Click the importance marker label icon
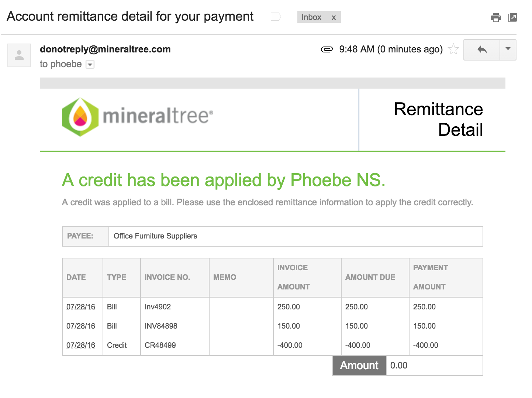This screenshot has width=532, height=398. point(276,17)
